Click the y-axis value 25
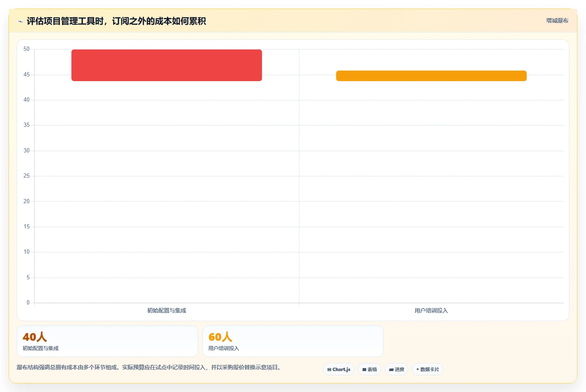The height and width of the screenshot is (392, 586). 26,176
